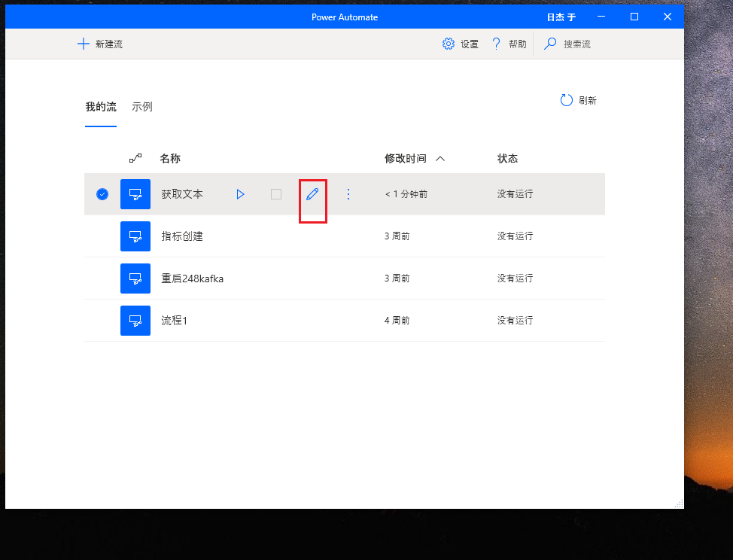Toggle sort arrow on 修改时间 column
733x560 pixels.
[x=440, y=159]
